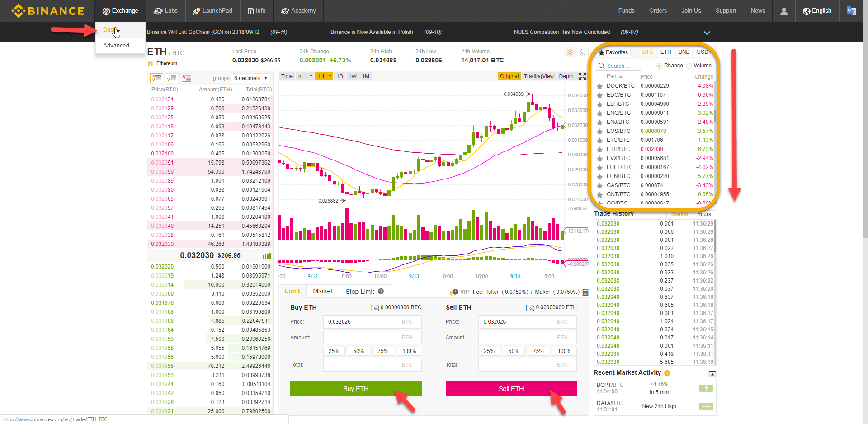The width and height of the screenshot is (868, 424).
Task: Open the minutes interval dropdown
Action: pyautogui.click(x=305, y=76)
